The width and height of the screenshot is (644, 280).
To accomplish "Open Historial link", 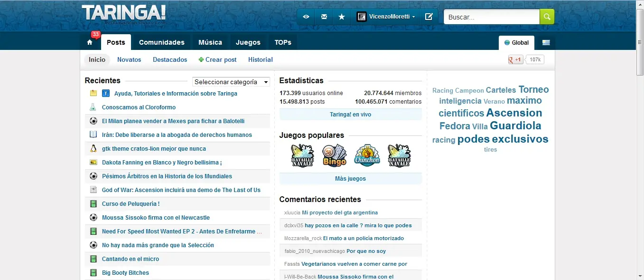I will point(261,59).
